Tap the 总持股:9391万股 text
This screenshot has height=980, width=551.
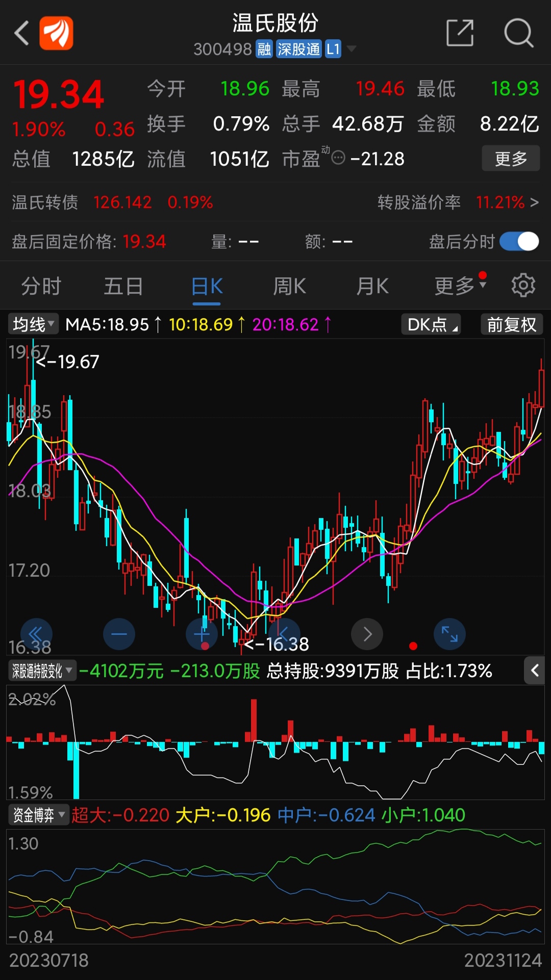tap(333, 671)
